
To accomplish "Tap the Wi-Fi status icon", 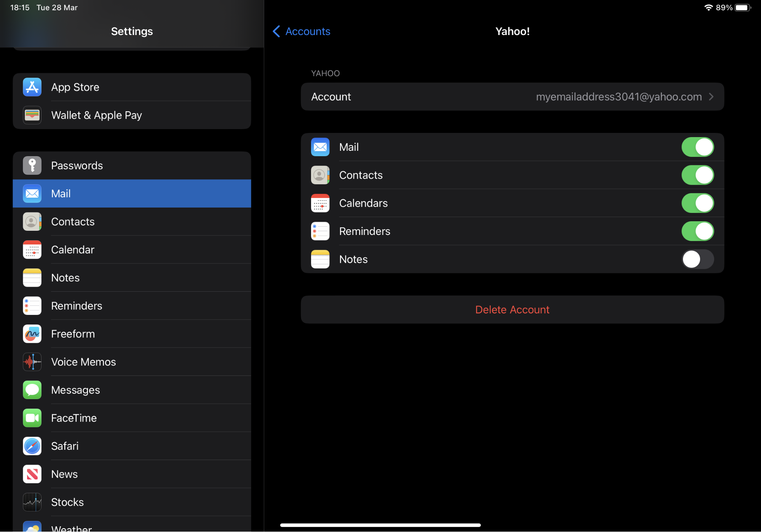I will point(708,8).
